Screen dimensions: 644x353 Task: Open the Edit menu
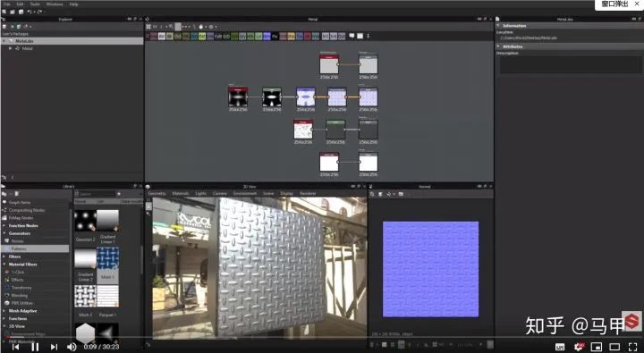20,4
